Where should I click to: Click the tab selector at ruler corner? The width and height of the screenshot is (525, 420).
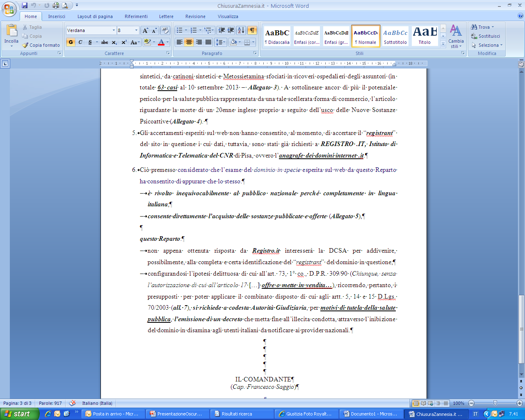5,64
